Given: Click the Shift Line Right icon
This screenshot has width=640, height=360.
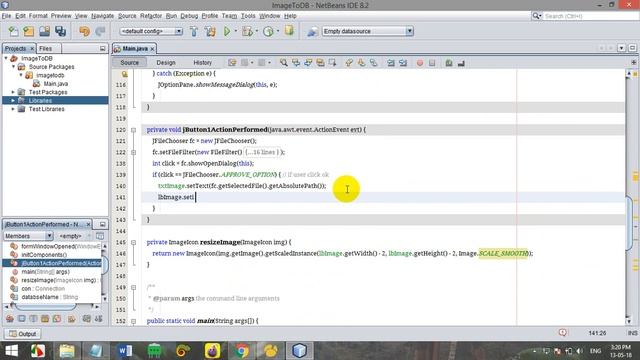Looking at the screenshot, I should [x=403, y=62].
